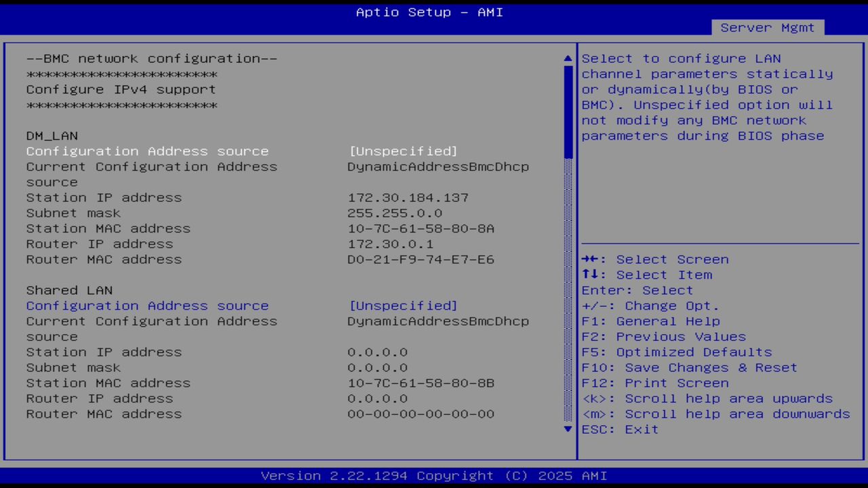Select the [Unspecified] value under DM_LAN
Image resolution: width=868 pixels, height=488 pixels.
403,151
